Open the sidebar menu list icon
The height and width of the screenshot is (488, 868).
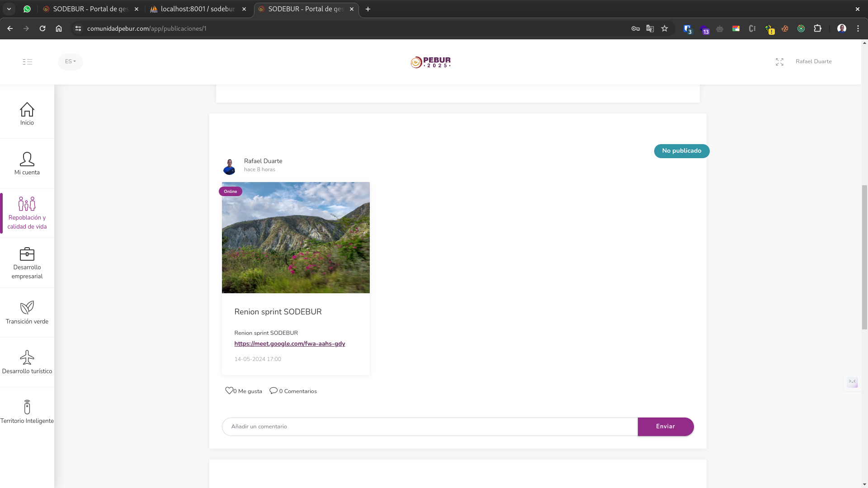coord(27,62)
